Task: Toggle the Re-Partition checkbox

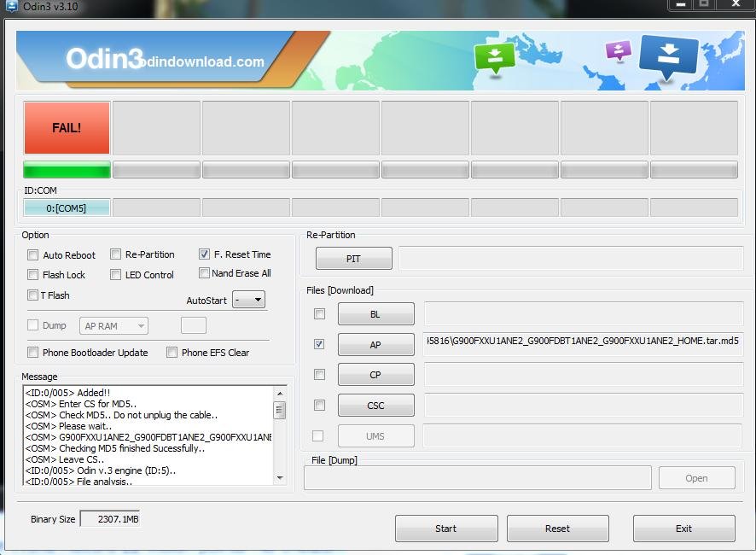Action: [x=115, y=254]
